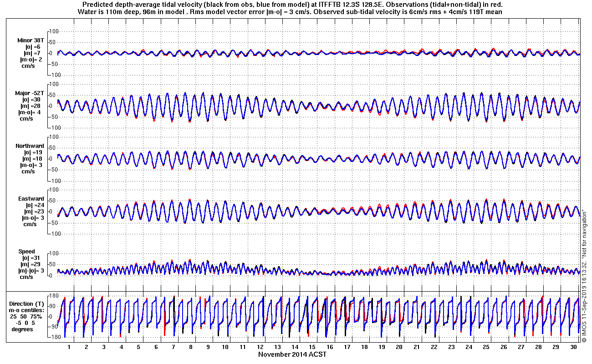Click day '11' on the date axis
Viewport: 592px width, 364px height.
[x=243, y=347]
